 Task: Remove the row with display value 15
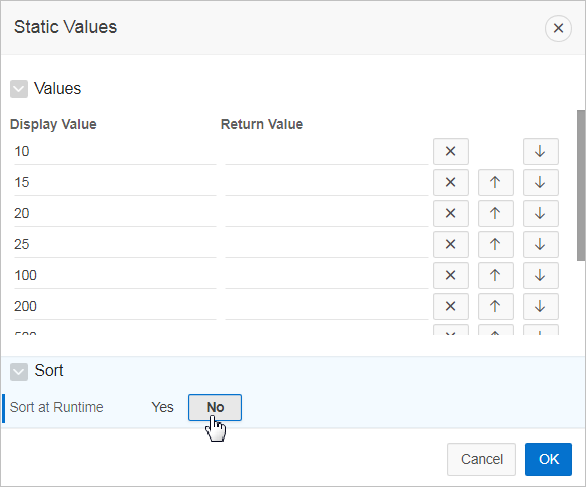point(451,182)
